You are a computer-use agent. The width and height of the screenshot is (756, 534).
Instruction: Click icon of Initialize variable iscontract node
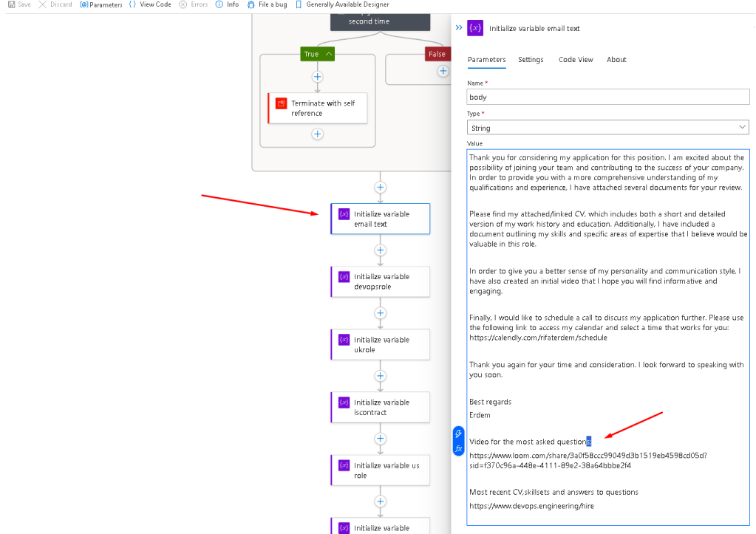coord(344,403)
